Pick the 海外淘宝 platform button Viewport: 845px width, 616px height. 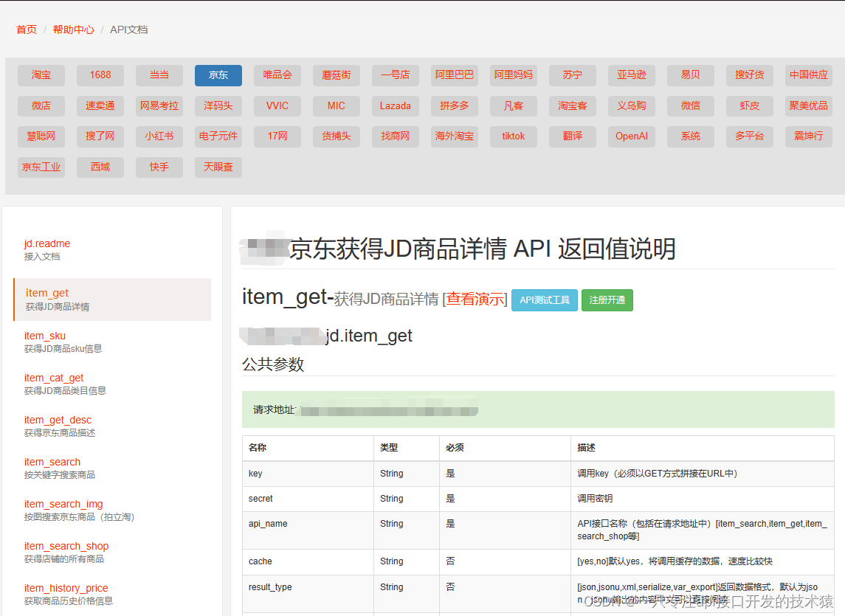tap(455, 136)
